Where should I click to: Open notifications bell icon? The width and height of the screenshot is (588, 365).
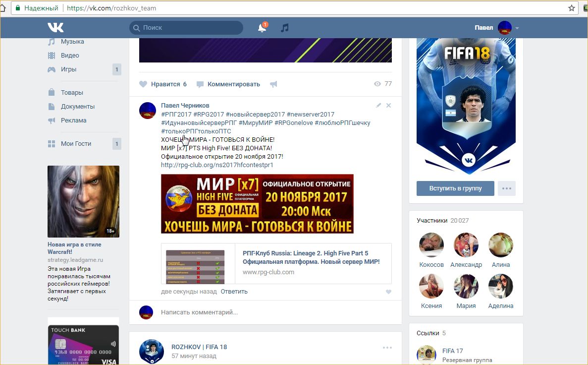click(x=262, y=28)
